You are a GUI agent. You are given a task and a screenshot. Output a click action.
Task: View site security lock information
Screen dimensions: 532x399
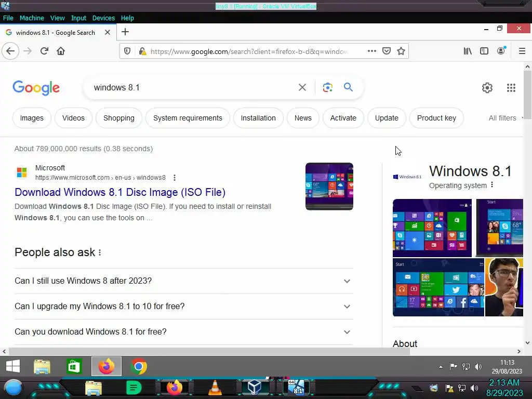coord(142,51)
